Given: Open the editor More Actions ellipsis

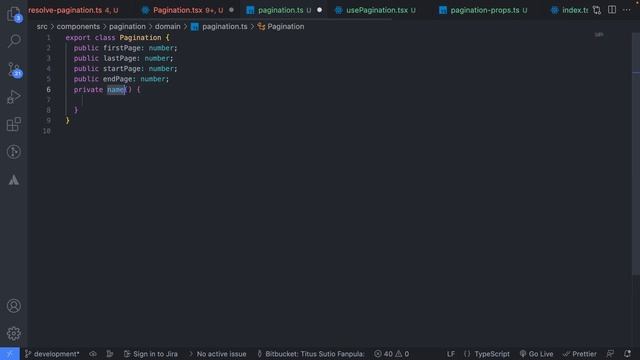Looking at the screenshot, I should [627, 10].
